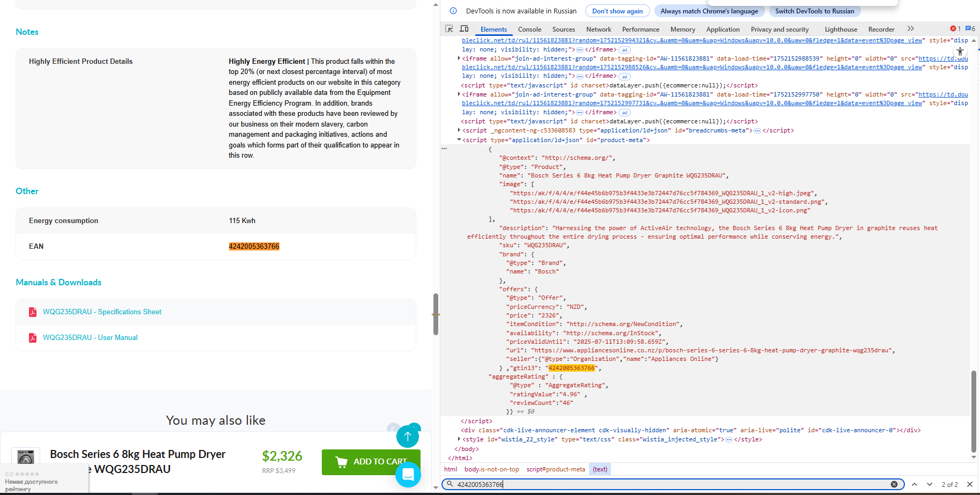Click the DevTools vertical scrollbar thumb
Viewport: 980px width, 495px height.
click(x=974, y=411)
